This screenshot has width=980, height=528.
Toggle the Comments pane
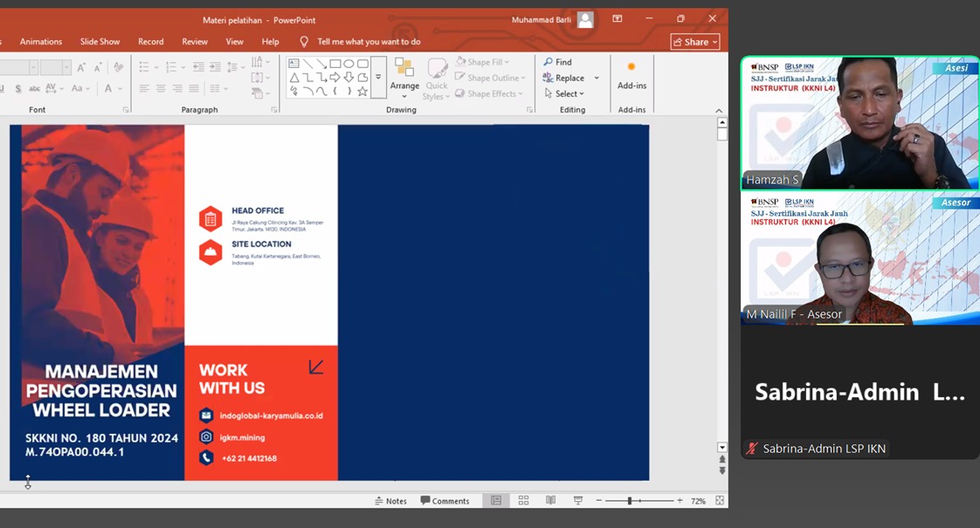(445, 501)
